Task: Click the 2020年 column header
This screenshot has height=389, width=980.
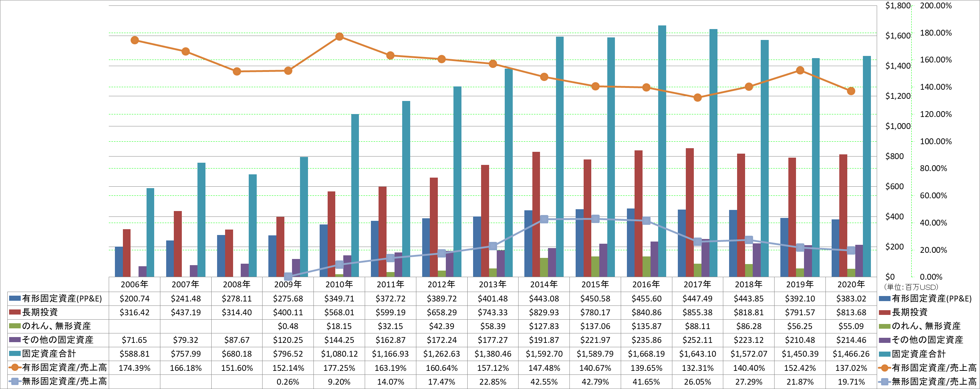Action: pos(851,284)
